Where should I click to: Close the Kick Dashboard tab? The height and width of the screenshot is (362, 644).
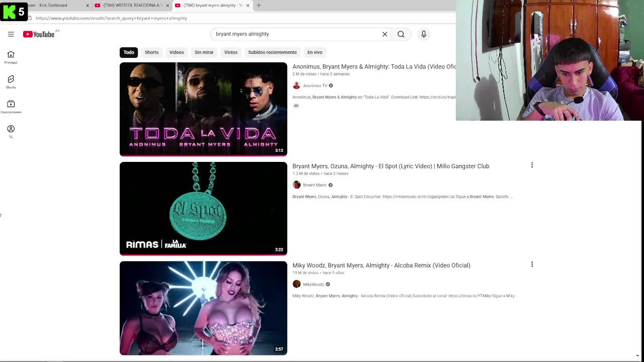coord(88,6)
